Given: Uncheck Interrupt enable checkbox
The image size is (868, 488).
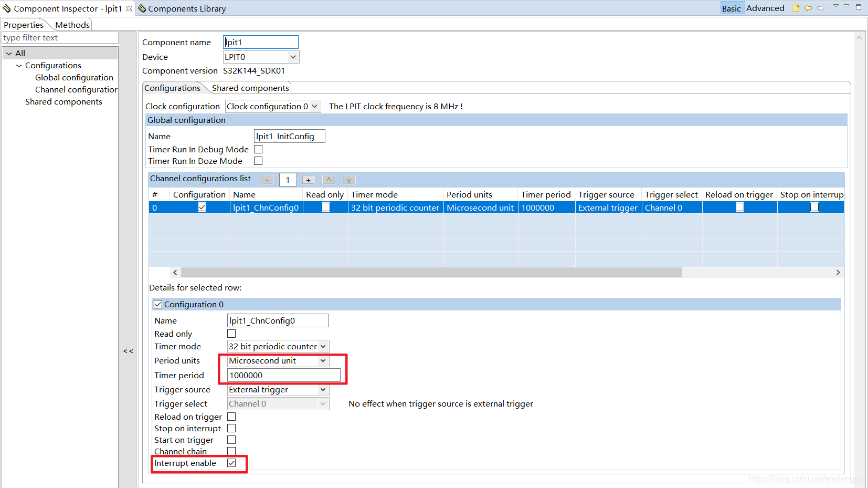Looking at the screenshot, I should click(231, 463).
